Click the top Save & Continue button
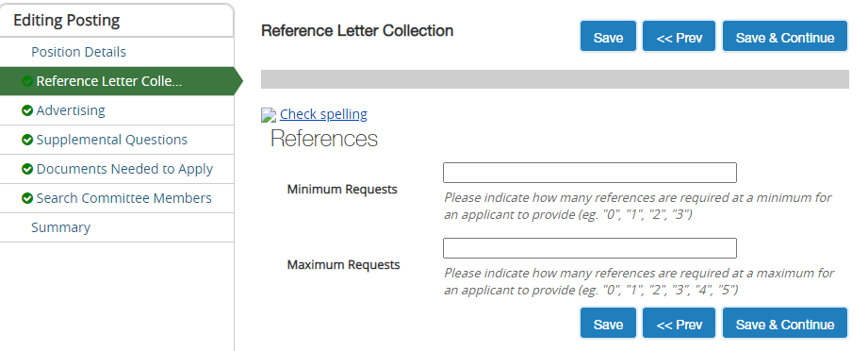 (x=785, y=37)
